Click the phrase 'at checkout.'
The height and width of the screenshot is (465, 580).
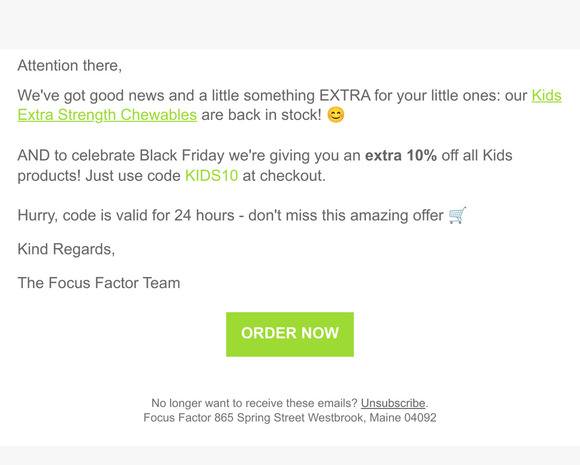pyautogui.click(x=284, y=176)
